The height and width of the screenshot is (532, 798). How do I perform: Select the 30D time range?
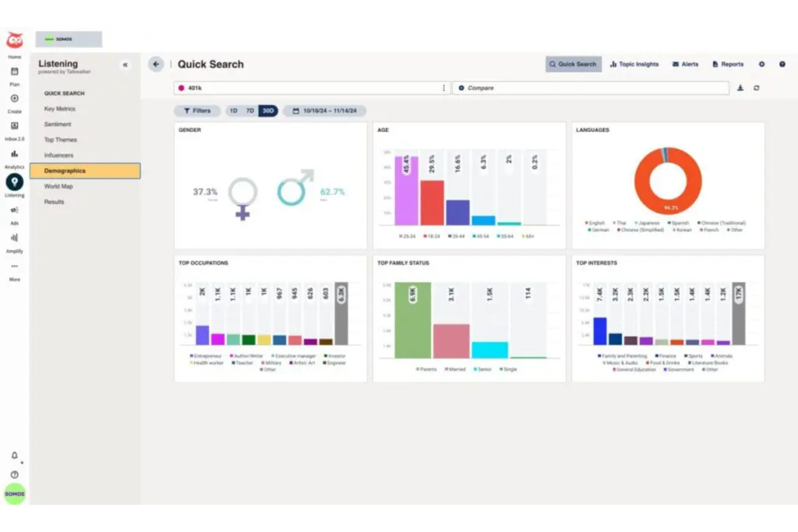tap(268, 111)
